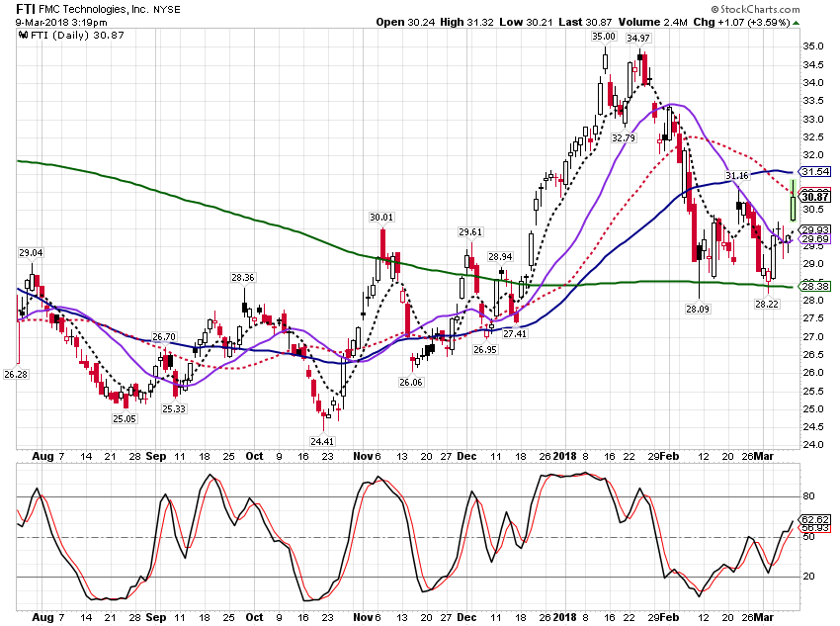Click the 30.01 November high label
The width and height of the screenshot is (840, 626).
point(381,217)
